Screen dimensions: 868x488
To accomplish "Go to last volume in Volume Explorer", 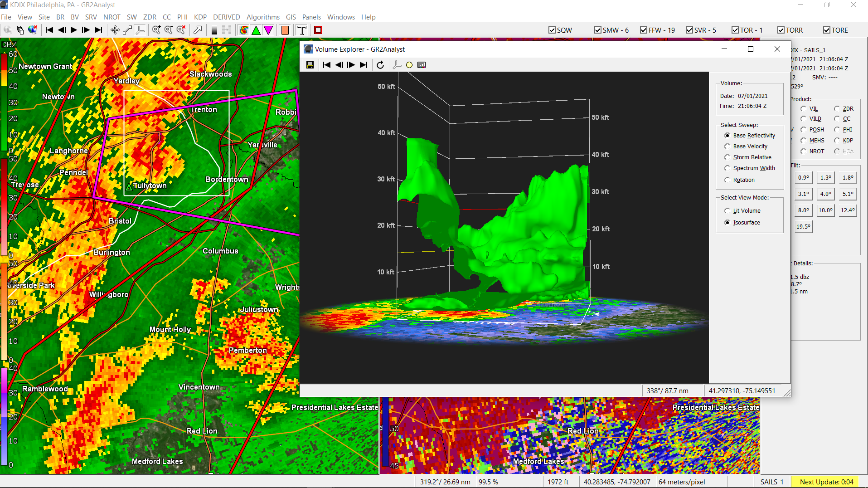I will (364, 65).
